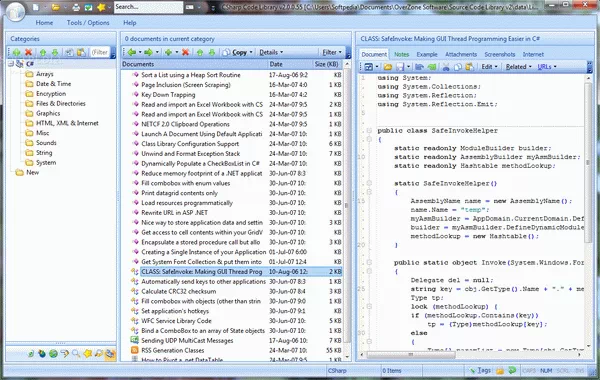This screenshot has width=600, height=380.
Task: Switch to the Screenshots tab
Action: point(499,55)
